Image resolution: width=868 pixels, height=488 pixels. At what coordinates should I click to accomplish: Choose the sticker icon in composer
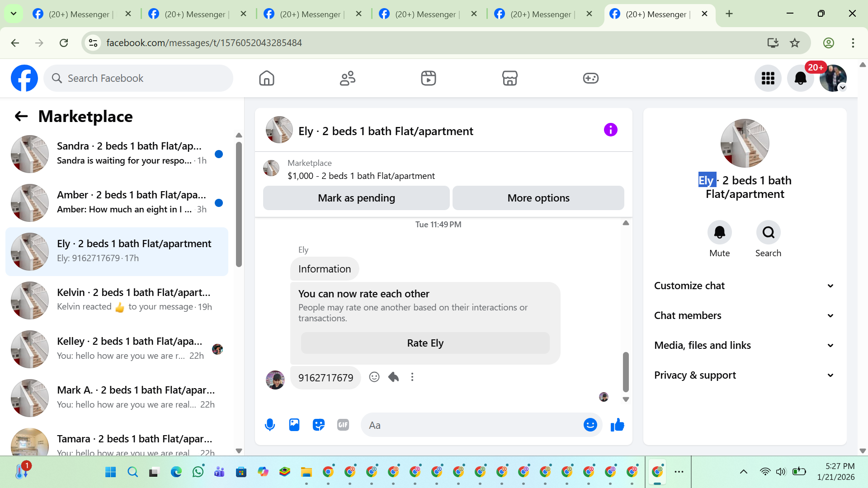click(319, 425)
